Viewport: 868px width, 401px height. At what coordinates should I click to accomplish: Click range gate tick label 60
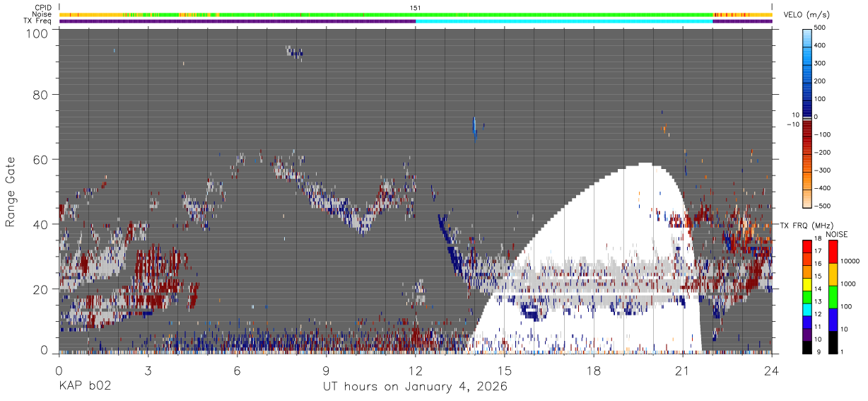point(42,159)
